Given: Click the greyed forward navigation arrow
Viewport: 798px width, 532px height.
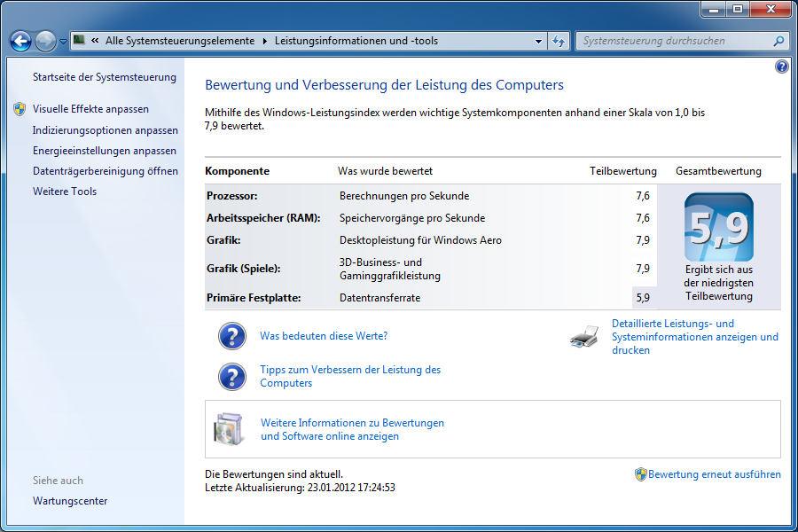Looking at the screenshot, I should [45, 42].
